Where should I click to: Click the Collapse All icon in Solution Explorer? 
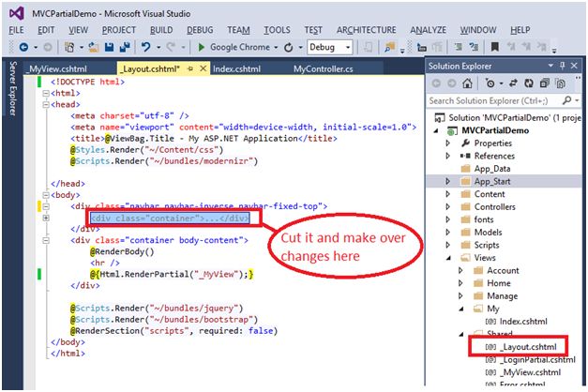click(545, 83)
